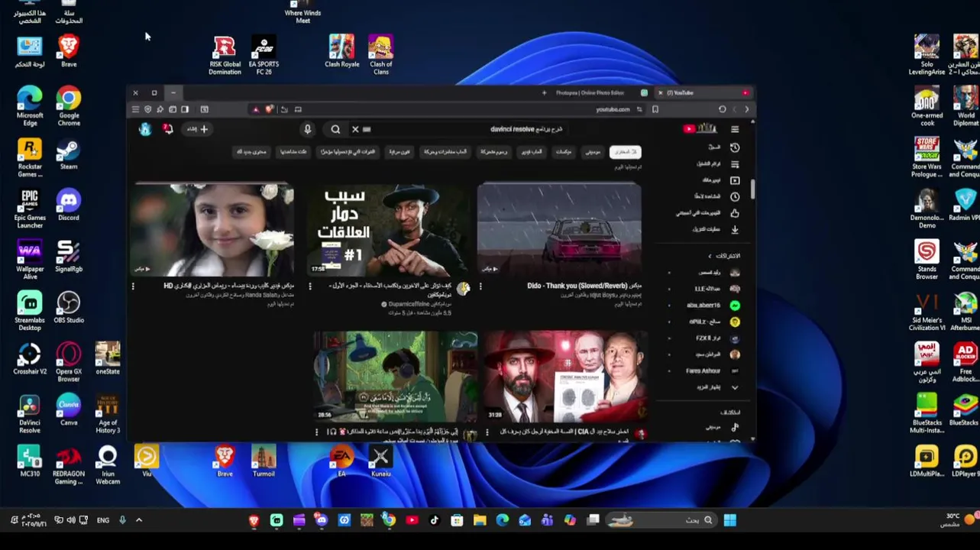The width and height of the screenshot is (980, 550).
Task: Open MSI Afterburner desktop shortcut
Action: click(965, 311)
